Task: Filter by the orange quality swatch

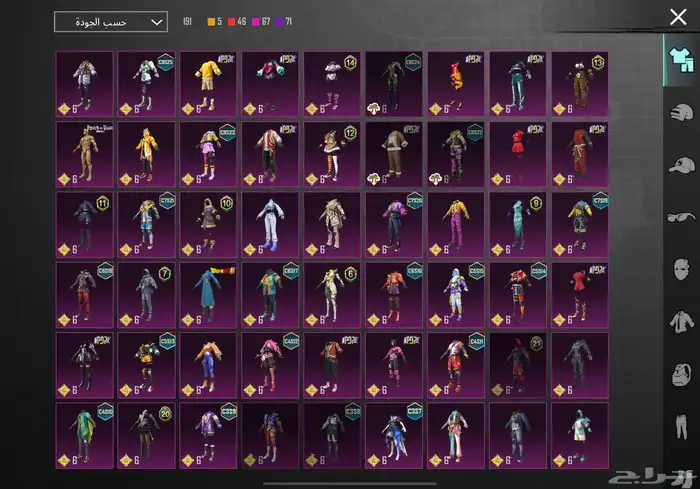Action: point(211,21)
